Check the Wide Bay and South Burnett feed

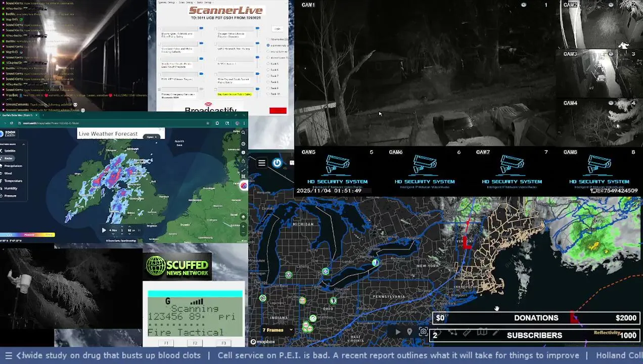[x=215, y=74]
